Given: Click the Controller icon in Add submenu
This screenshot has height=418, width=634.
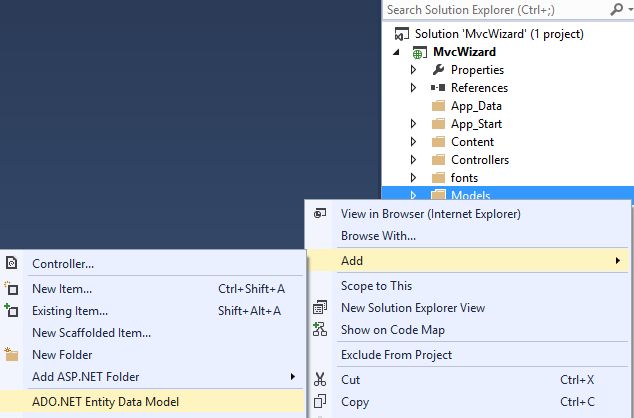Looking at the screenshot, I should [x=12, y=263].
